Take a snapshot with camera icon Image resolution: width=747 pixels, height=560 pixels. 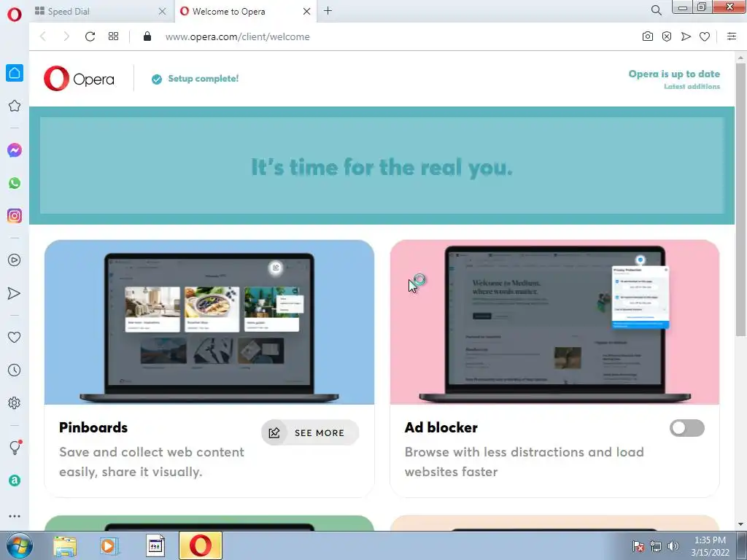tap(648, 36)
